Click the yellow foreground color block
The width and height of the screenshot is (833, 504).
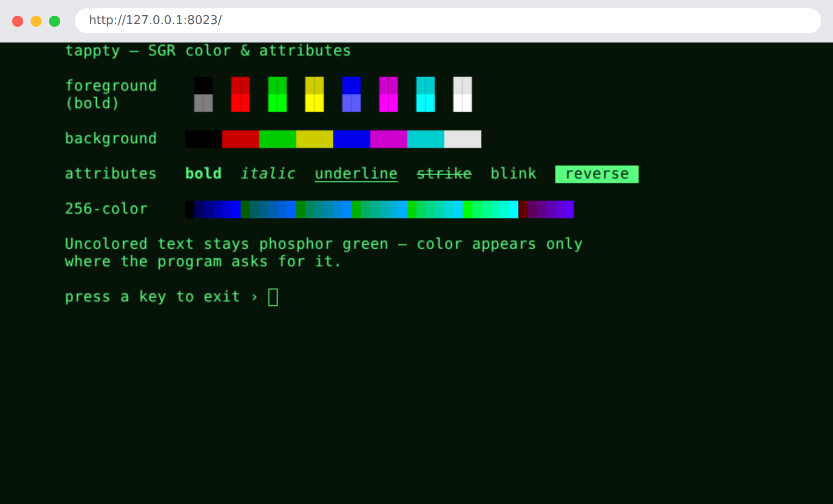coord(315,94)
